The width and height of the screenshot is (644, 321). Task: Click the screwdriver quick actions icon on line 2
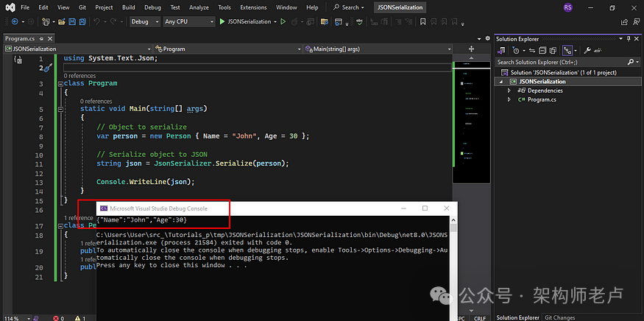coord(48,68)
